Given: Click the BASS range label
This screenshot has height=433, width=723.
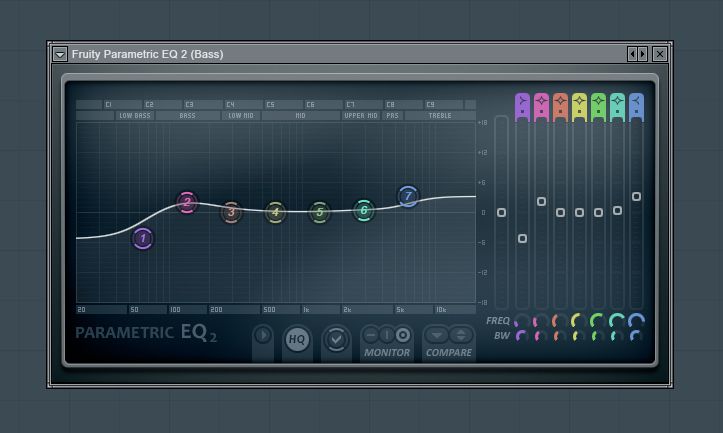Looking at the screenshot, I should coord(187,116).
